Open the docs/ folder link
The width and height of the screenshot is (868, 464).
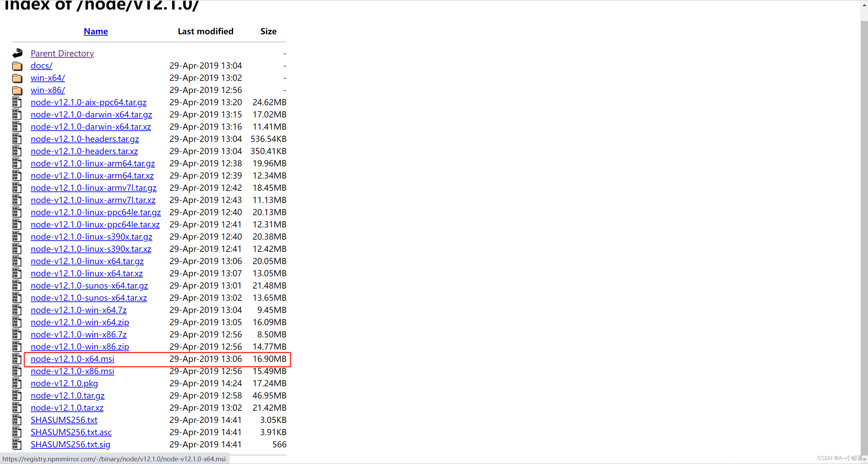[41, 66]
